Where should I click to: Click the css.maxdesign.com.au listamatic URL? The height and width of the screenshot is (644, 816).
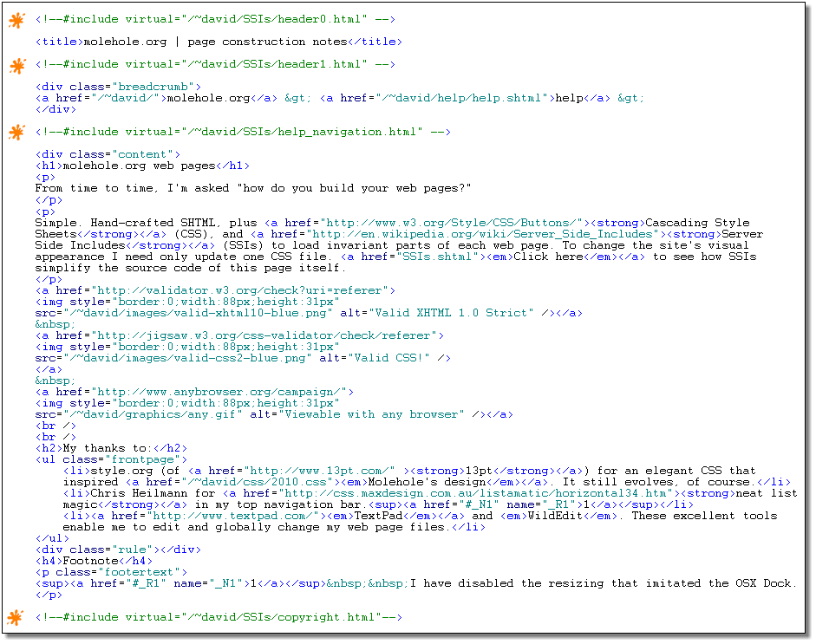tap(476, 493)
